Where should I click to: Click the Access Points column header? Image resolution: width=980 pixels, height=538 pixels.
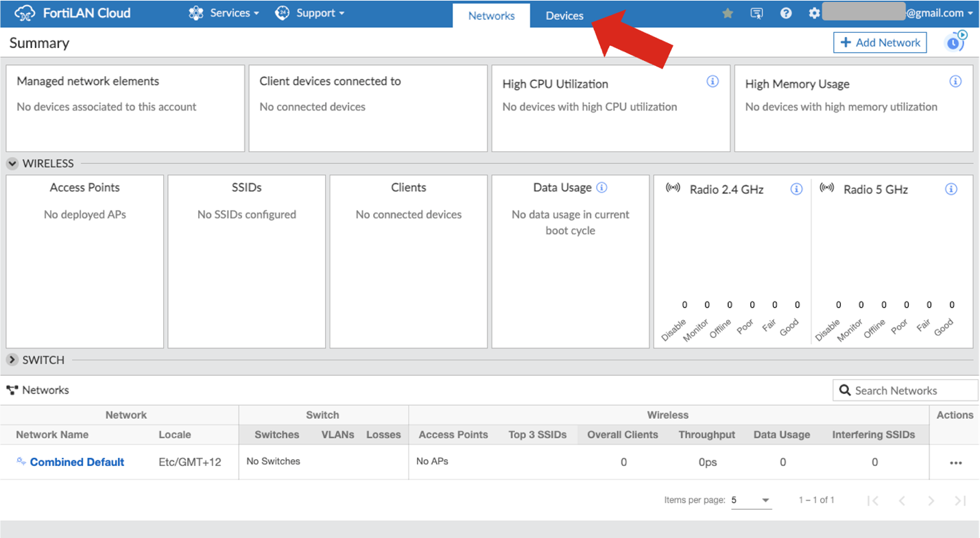click(453, 435)
